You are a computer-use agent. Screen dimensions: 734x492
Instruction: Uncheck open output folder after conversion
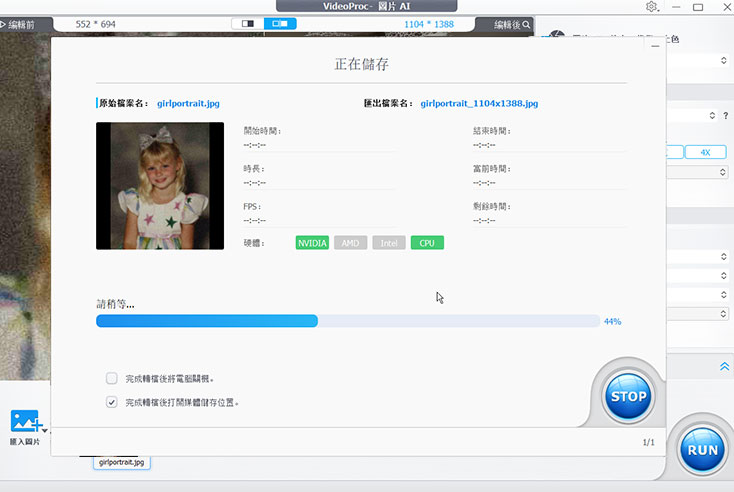[111, 402]
